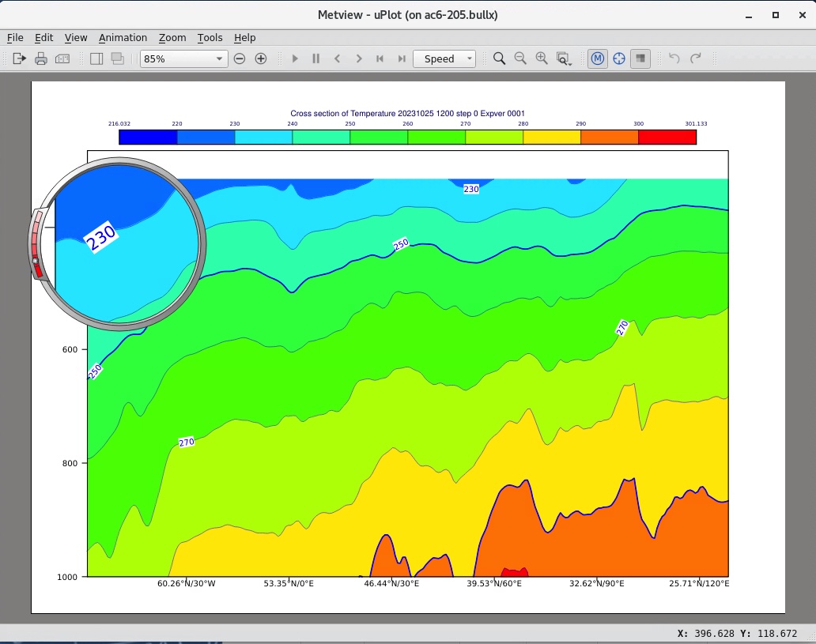Click the Print icon in toolbar
The image size is (816, 644).
click(41, 58)
